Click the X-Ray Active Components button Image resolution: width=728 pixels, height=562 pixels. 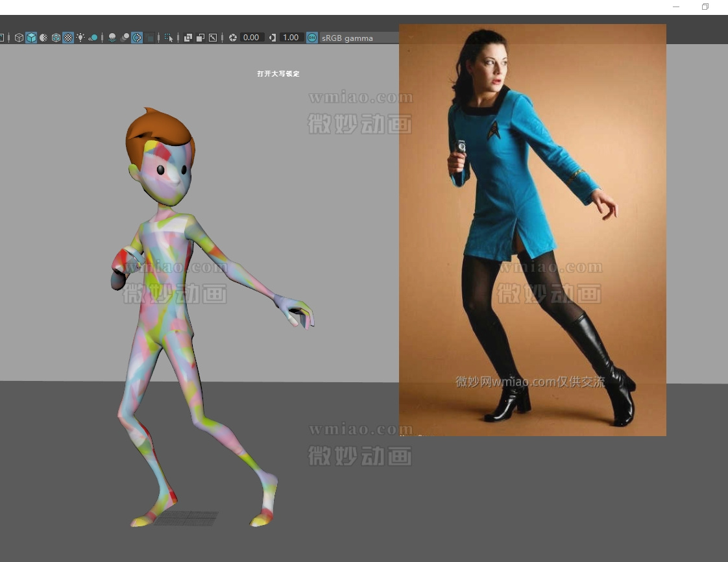[200, 38]
